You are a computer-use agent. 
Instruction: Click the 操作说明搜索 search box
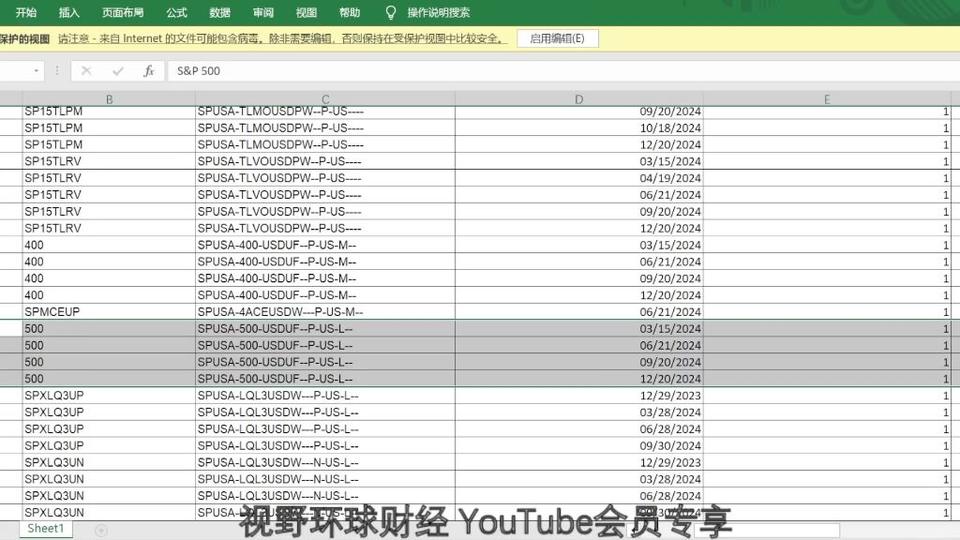438,12
